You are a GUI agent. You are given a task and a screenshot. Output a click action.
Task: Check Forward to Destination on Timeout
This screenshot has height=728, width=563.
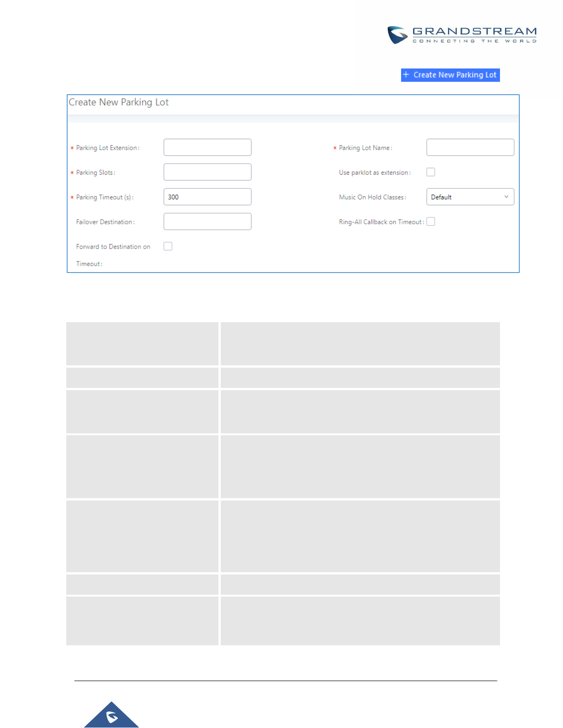(x=168, y=246)
